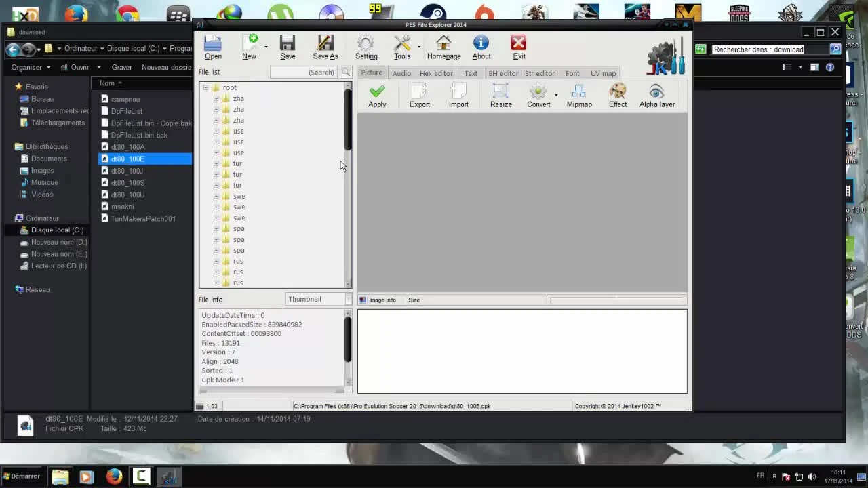Select the dt80_100U file in Explorer

(x=127, y=195)
